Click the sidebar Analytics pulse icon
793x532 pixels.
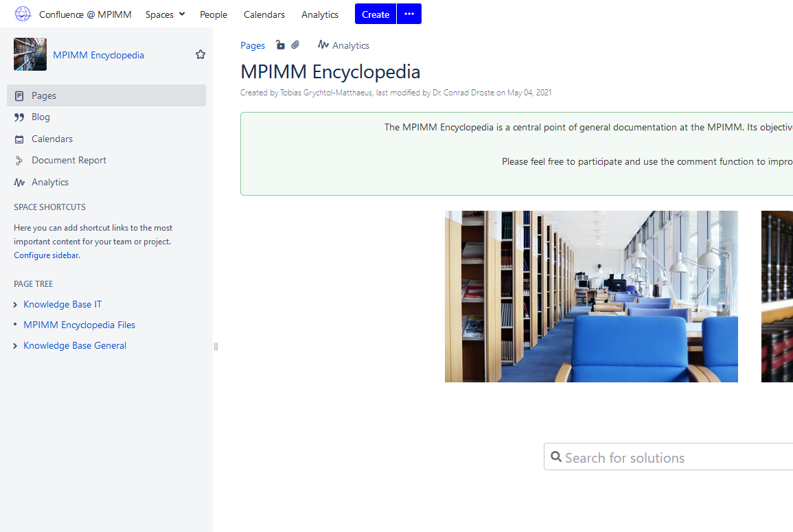pyautogui.click(x=19, y=183)
